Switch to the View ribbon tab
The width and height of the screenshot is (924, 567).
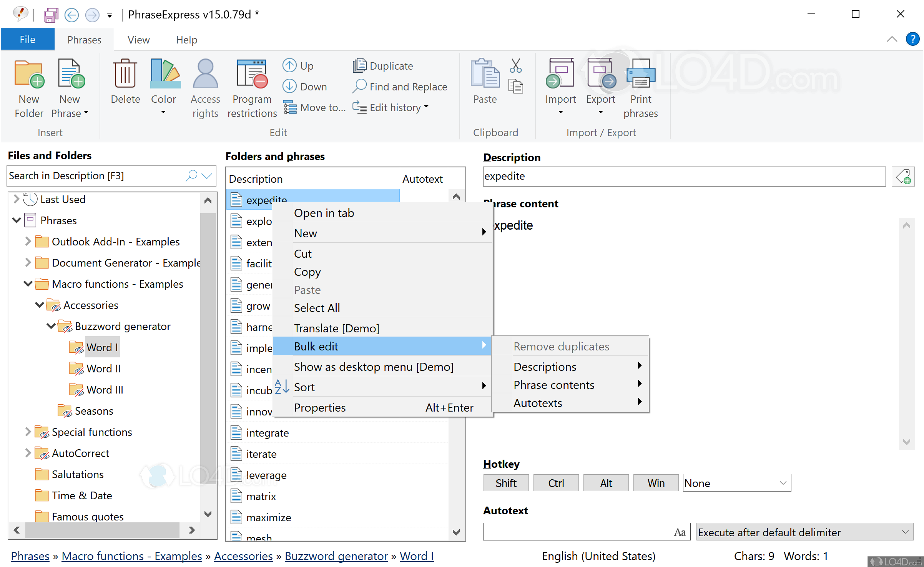(138, 40)
